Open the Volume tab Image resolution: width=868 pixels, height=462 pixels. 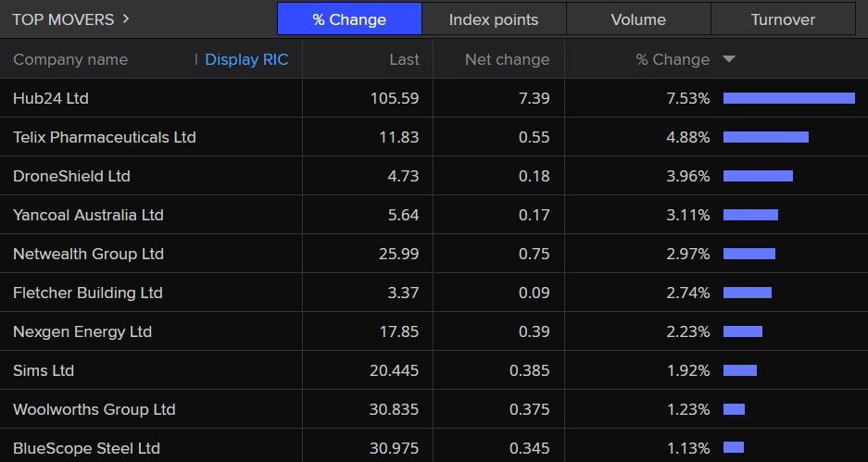point(638,19)
